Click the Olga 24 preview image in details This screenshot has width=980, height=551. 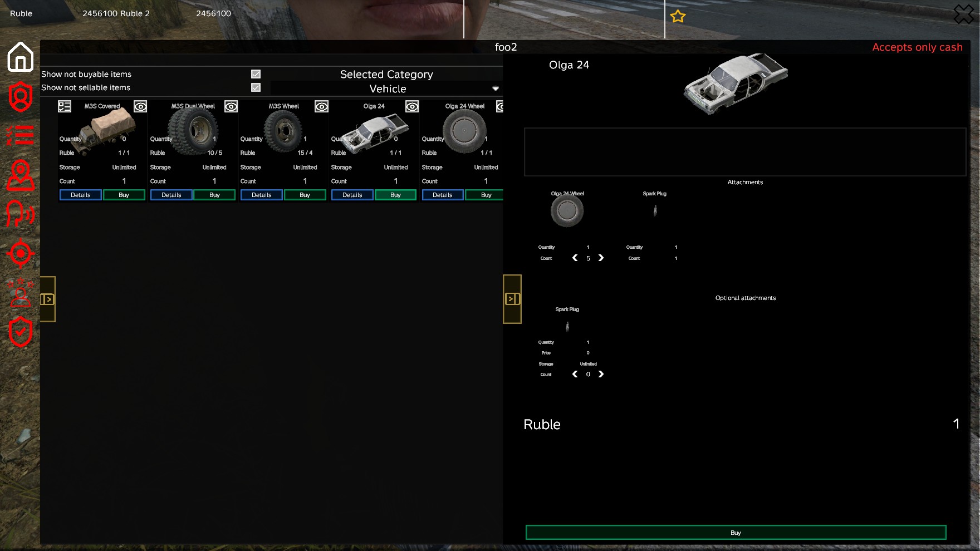click(736, 83)
